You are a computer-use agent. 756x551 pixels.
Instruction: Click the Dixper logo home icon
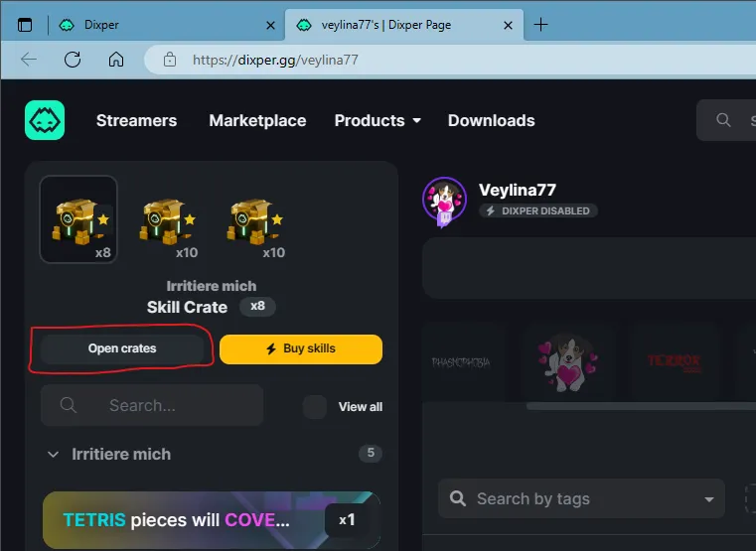(x=45, y=120)
